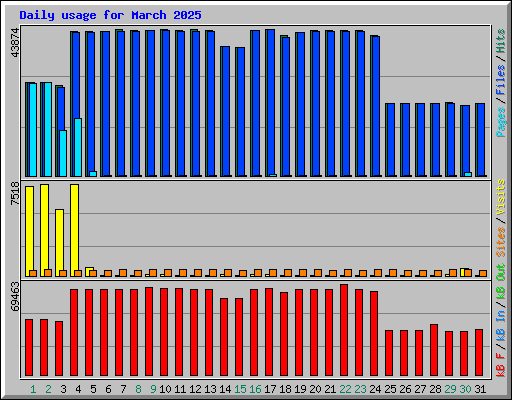This screenshot has height=400, width=512.
Task: Select day 4 label on the x-axis
Action: point(78,389)
